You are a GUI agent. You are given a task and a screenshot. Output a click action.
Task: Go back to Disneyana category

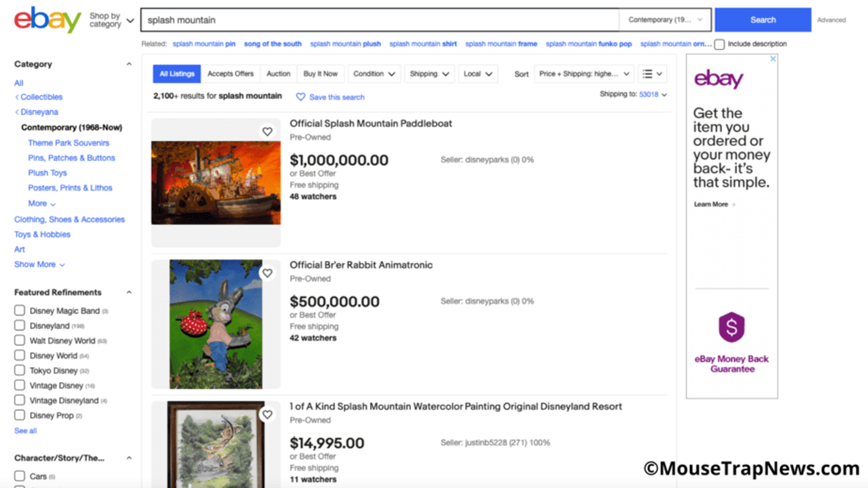coord(39,112)
